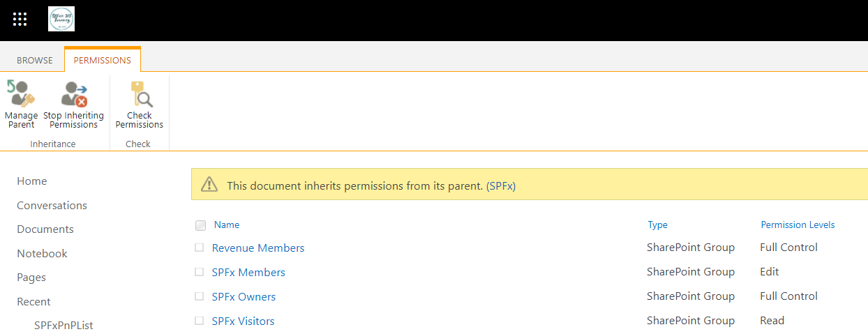Screen dimensions: 868x334
Task: Select the SPFx Owners row checkbox
Action: pos(199,296)
